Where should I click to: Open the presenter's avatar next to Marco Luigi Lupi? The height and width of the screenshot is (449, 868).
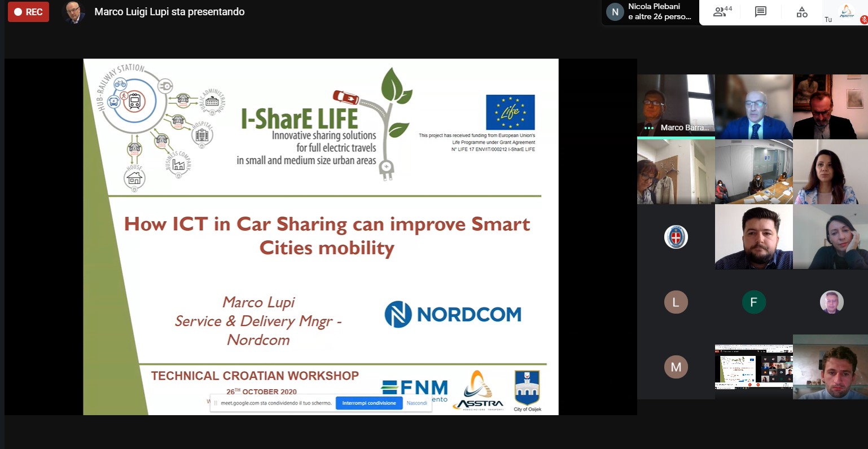pos(73,12)
